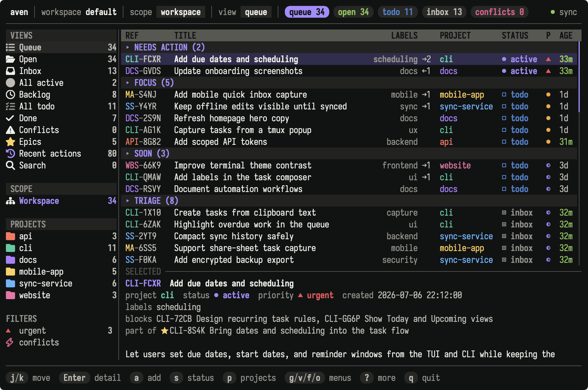Click the urgent priority triangle on DCS-GVDS row

(x=548, y=71)
